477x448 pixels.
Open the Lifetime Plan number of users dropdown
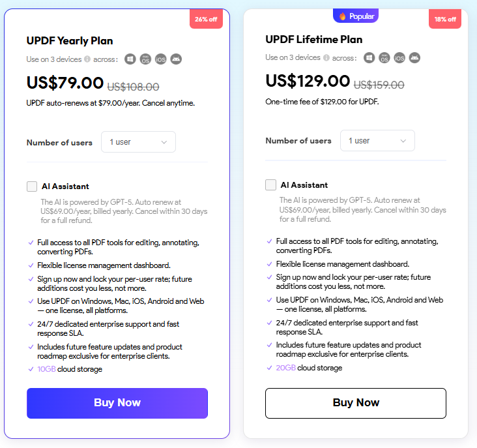tap(377, 141)
